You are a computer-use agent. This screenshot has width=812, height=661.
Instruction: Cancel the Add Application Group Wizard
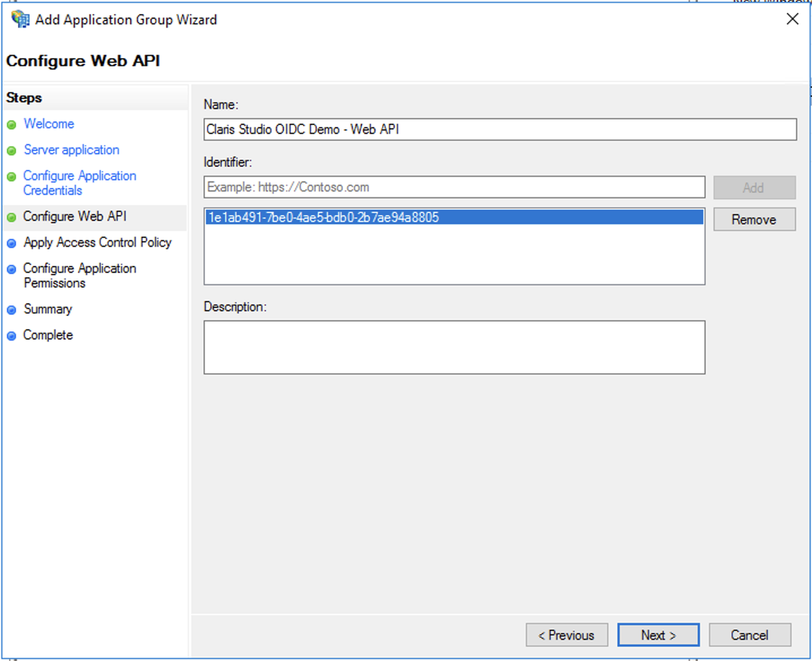coord(750,634)
